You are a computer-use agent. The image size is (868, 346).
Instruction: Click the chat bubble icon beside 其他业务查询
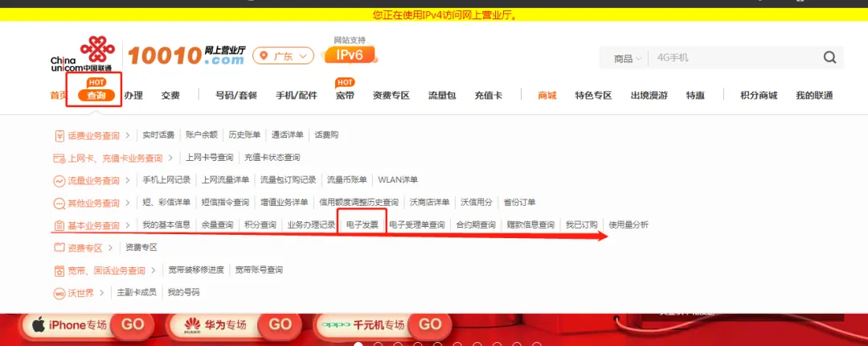click(x=59, y=203)
